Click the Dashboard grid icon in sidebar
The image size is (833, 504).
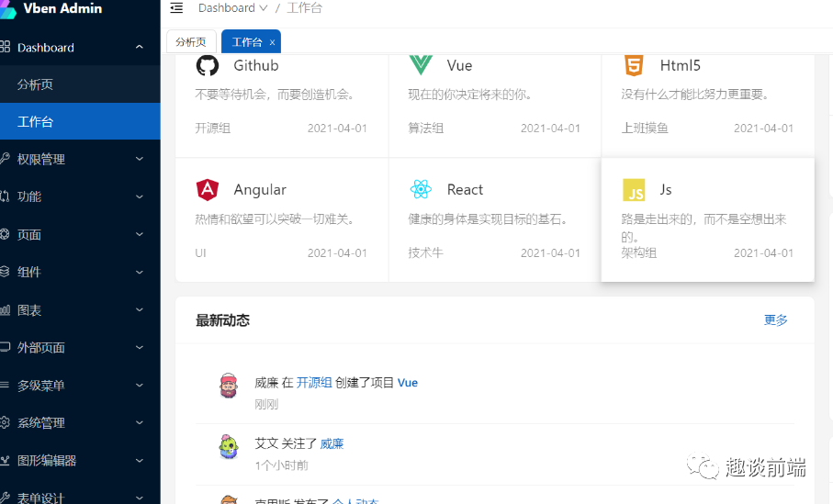pyautogui.click(x=5, y=47)
